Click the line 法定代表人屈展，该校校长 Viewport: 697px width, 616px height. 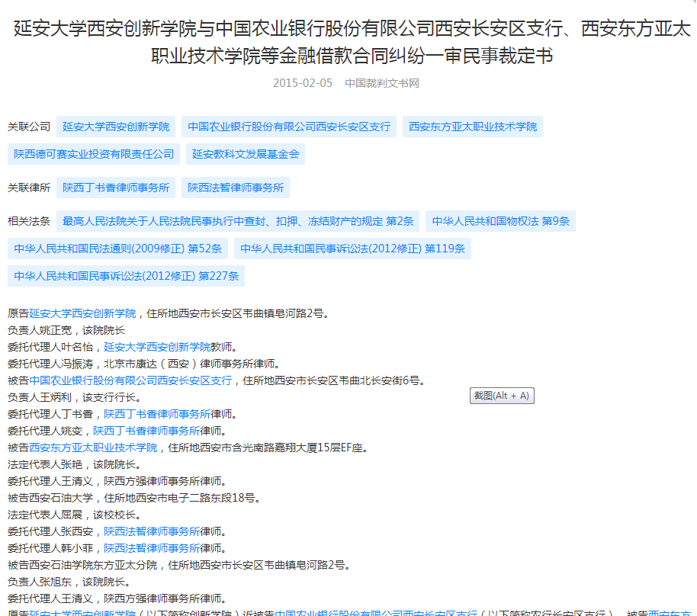coord(74,515)
